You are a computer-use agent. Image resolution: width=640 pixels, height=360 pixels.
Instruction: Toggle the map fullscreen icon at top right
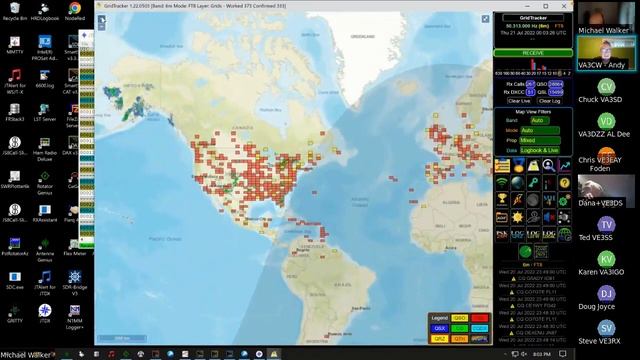coord(485,19)
